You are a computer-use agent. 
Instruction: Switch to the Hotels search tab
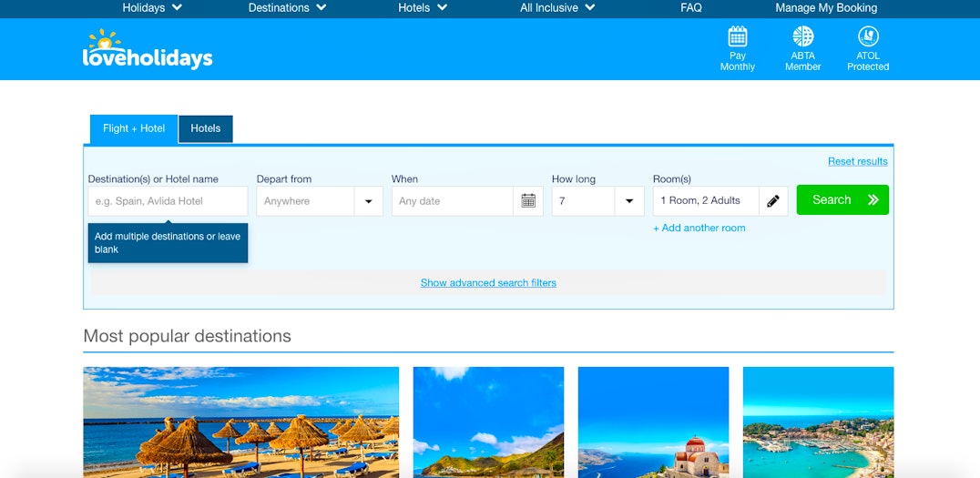pyautogui.click(x=206, y=128)
